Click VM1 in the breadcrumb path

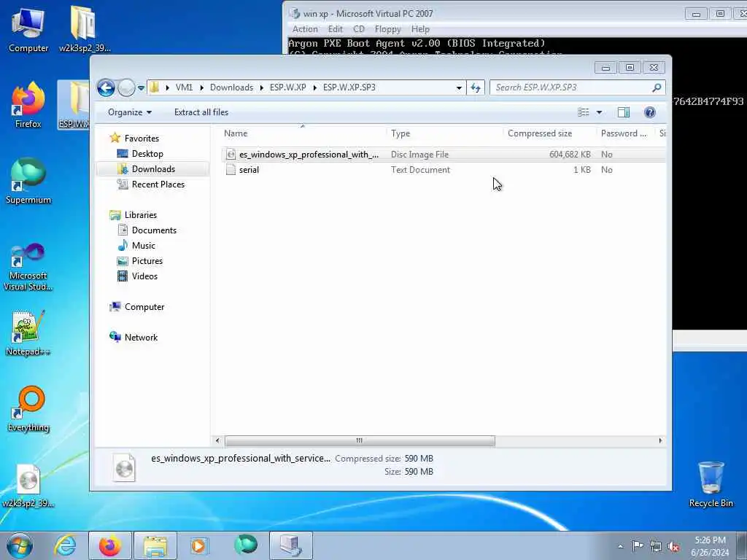184,87
